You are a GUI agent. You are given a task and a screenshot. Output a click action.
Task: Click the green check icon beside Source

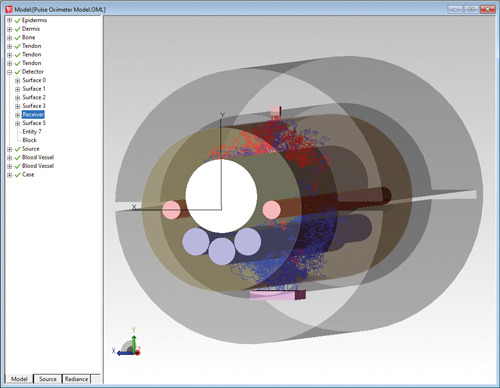(18, 149)
